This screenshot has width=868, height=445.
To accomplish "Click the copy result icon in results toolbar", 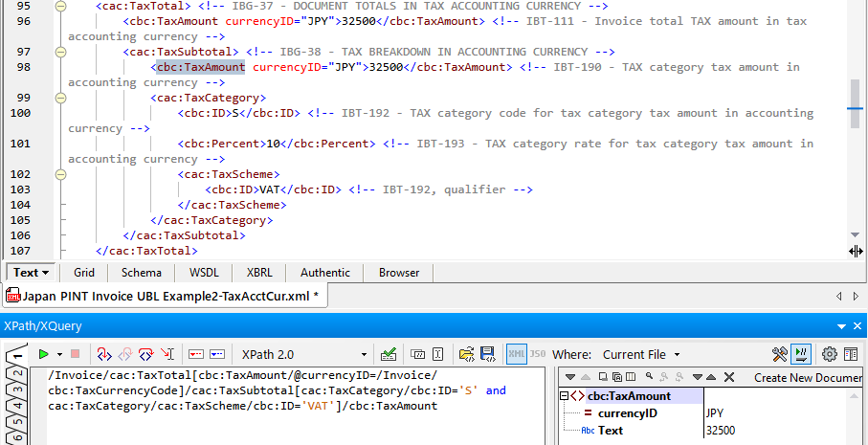I will pos(603,377).
